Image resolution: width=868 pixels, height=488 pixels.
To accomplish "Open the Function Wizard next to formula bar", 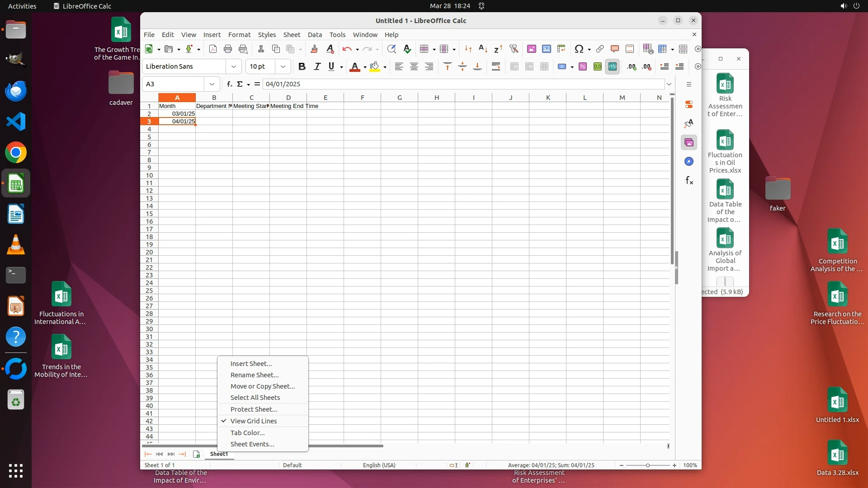I will click(x=229, y=84).
